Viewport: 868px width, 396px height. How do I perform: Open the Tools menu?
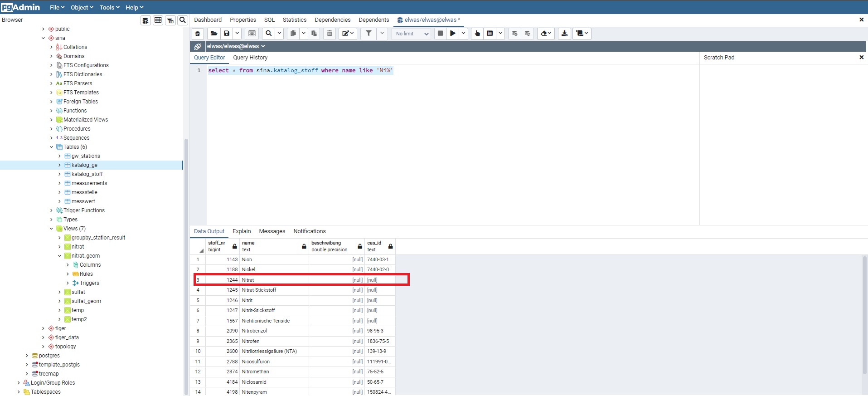point(109,7)
